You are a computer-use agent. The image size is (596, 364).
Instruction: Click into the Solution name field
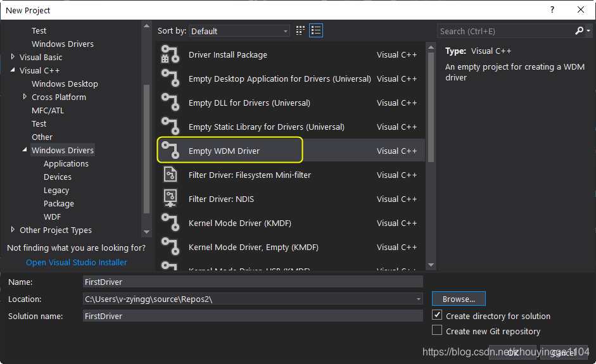253,316
